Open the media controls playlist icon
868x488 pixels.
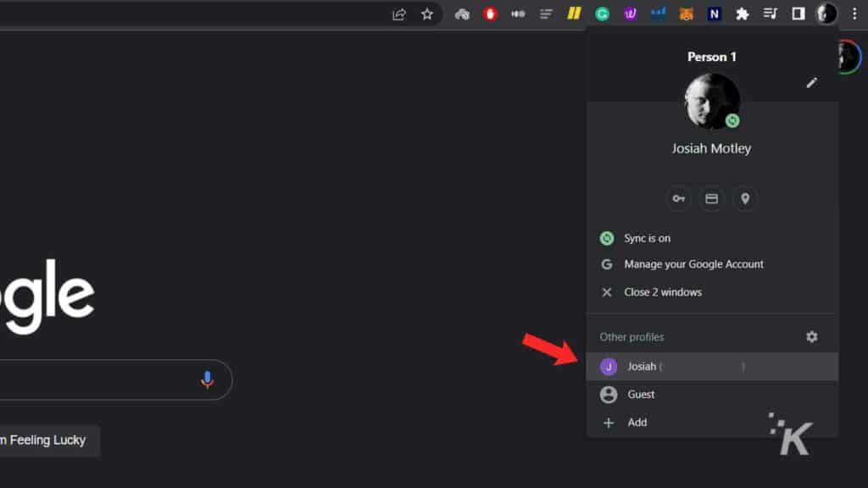[x=770, y=14]
